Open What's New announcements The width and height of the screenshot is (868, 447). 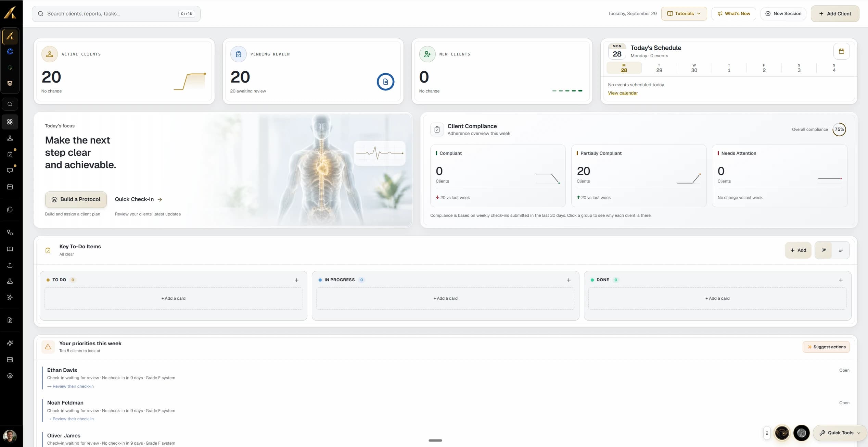(733, 14)
